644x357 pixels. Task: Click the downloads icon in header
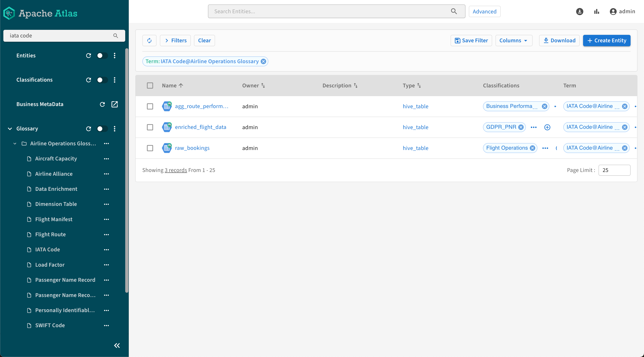(580, 12)
